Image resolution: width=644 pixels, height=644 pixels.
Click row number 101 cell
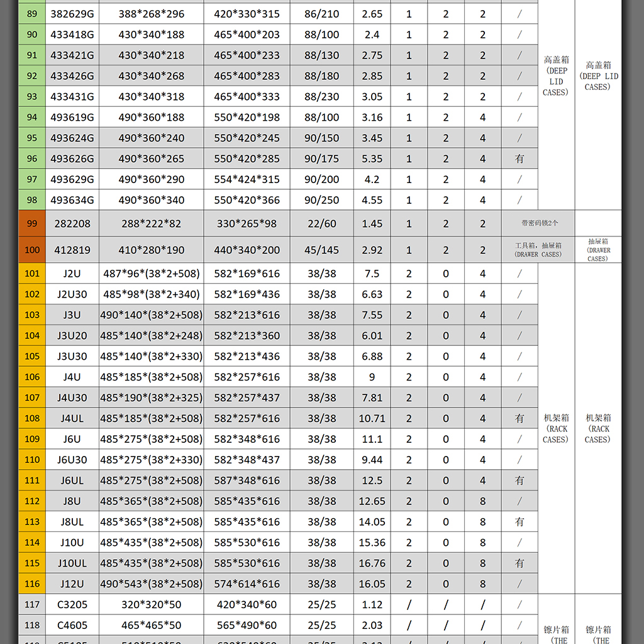point(32,274)
